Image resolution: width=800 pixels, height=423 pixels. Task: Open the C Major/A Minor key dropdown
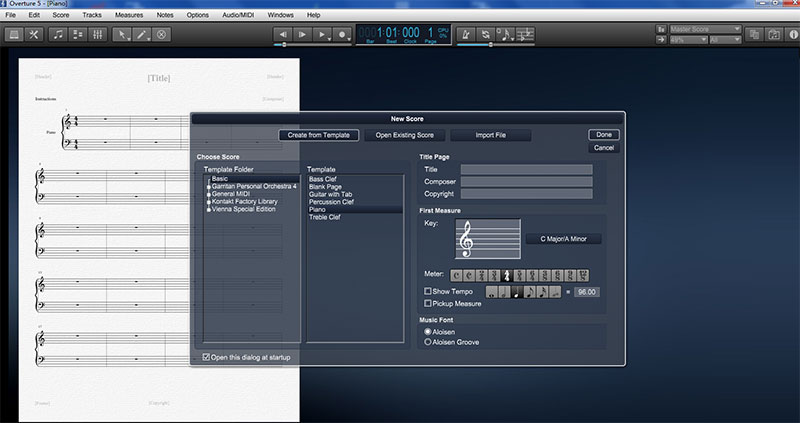point(563,239)
